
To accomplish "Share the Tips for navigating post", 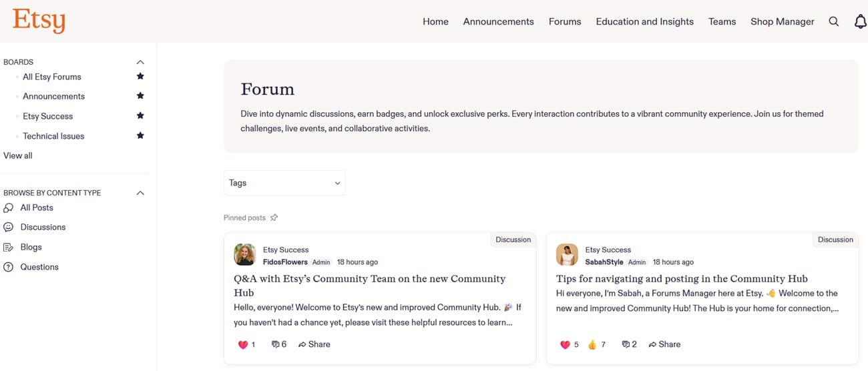I will 664,344.
